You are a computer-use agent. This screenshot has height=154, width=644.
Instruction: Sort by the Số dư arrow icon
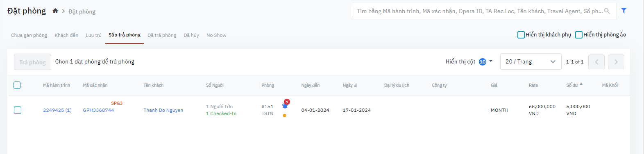[x=581, y=84]
